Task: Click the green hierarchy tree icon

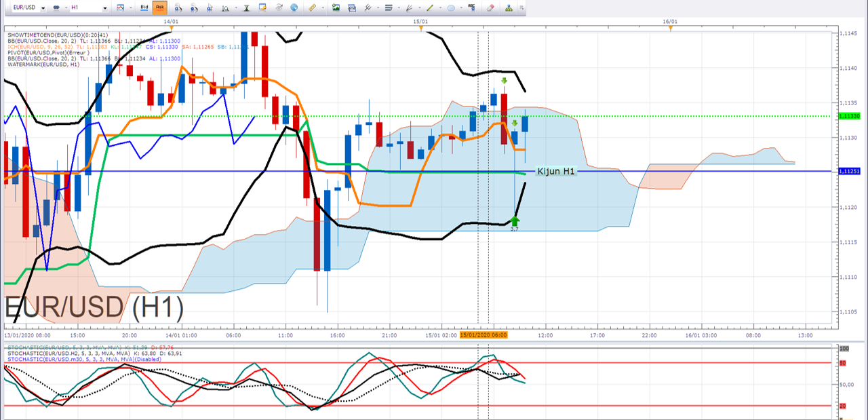Action: coord(508,7)
